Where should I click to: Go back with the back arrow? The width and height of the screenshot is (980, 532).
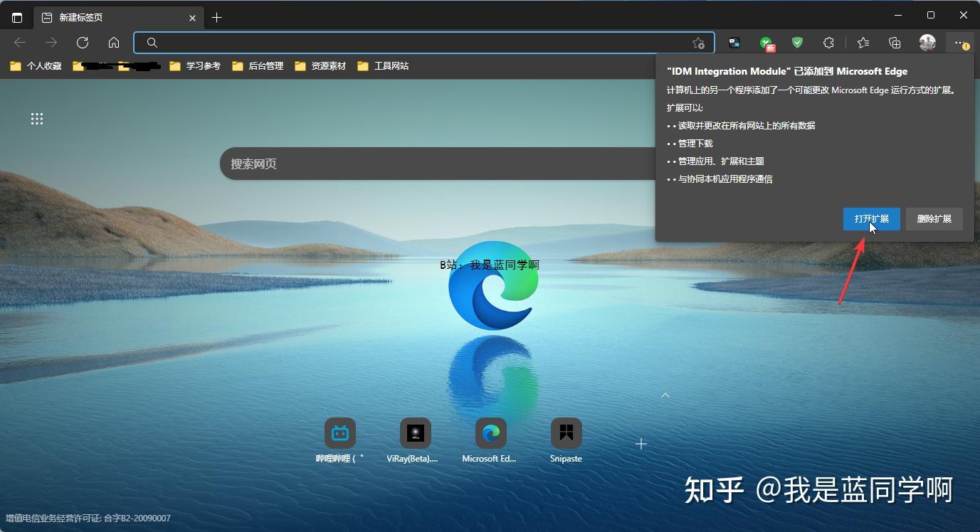[x=20, y=43]
